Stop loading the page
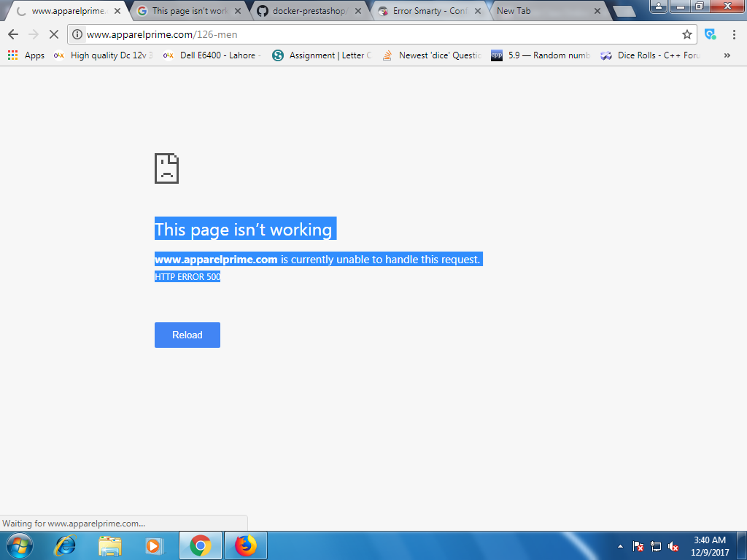The image size is (747, 560). 54,34
